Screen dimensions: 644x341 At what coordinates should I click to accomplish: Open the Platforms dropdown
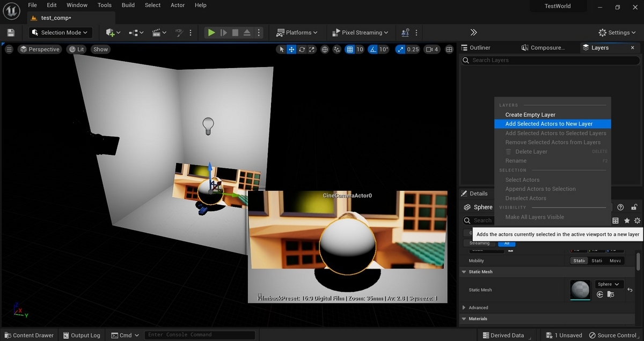click(x=297, y=33)
